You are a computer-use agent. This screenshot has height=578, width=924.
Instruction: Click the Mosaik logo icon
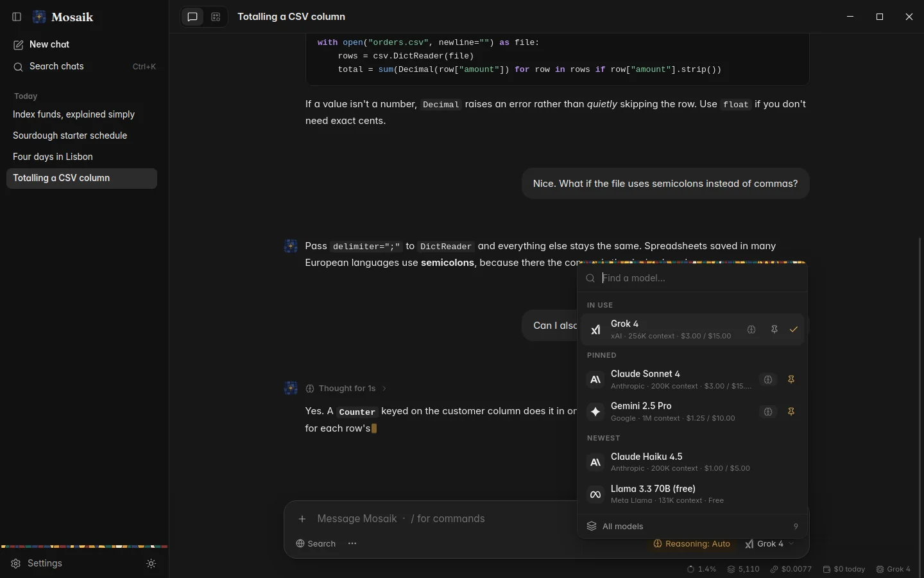(x=39, y=17)
